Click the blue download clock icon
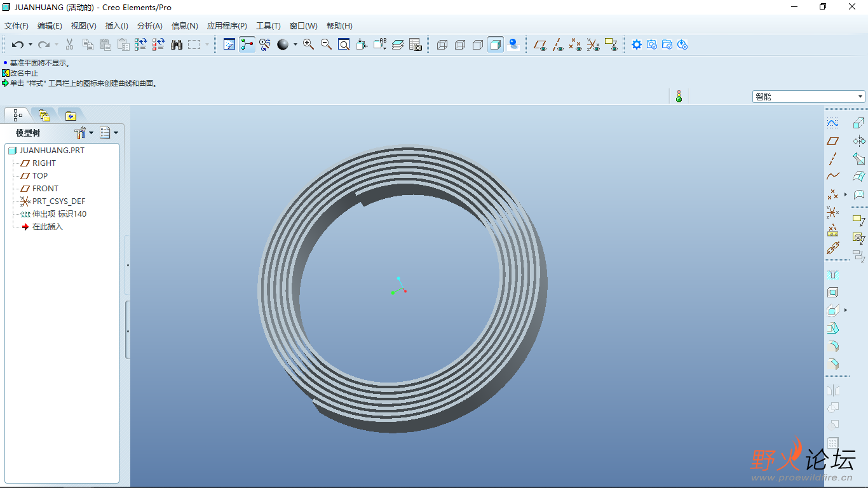The width and height of the screenshot is (868, 488). pos(682,44)
